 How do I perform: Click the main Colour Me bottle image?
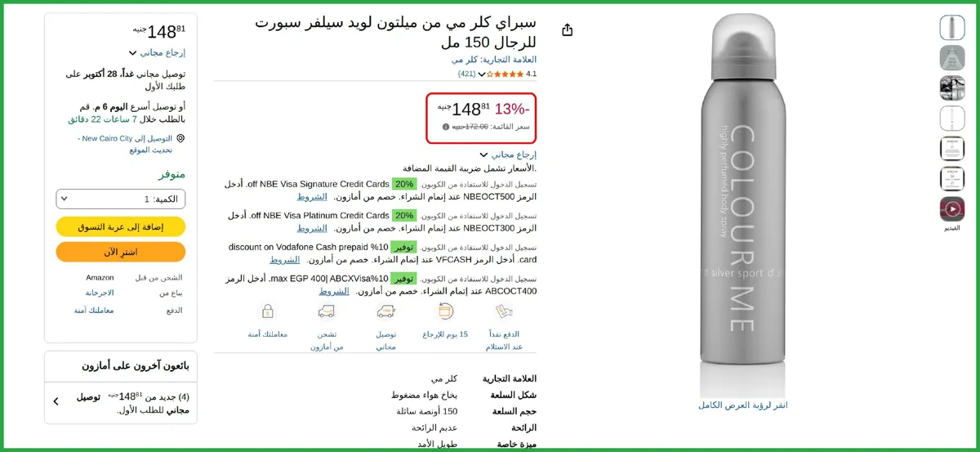[742, 204]
